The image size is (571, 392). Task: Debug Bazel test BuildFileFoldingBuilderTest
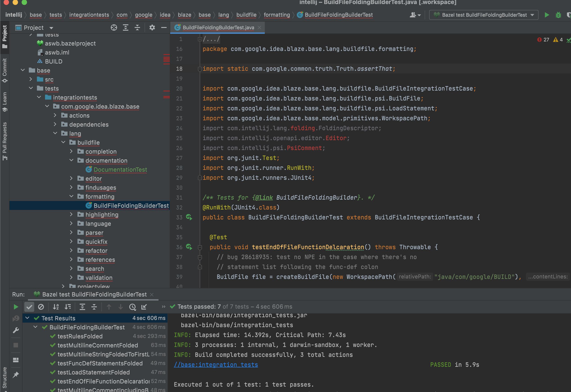pyautogui.click(x=558, y=15)
